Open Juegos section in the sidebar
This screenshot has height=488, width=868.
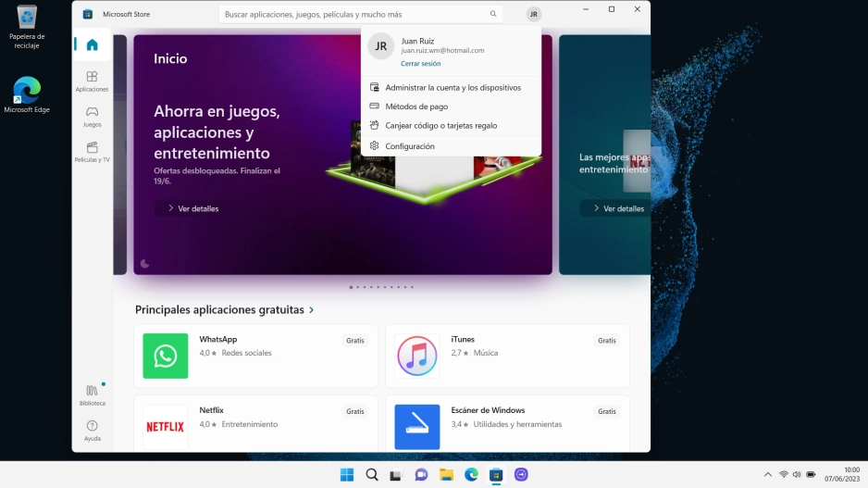tap(92, 117)
